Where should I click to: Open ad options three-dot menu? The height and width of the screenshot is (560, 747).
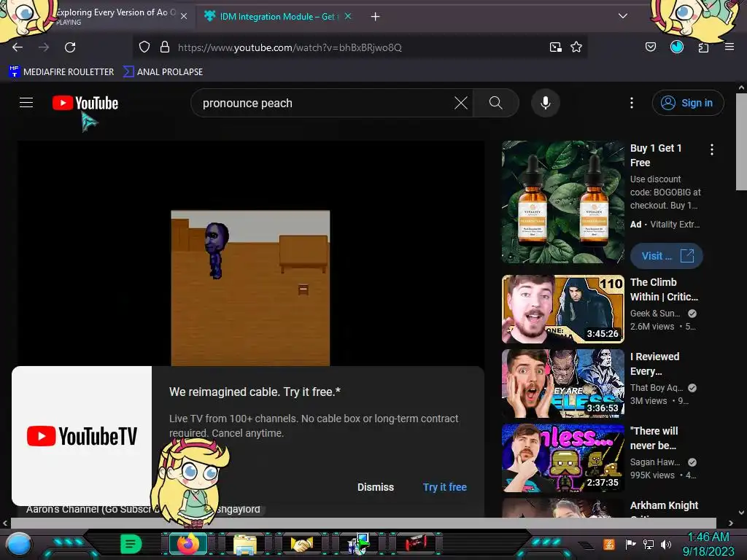(712, 149)
